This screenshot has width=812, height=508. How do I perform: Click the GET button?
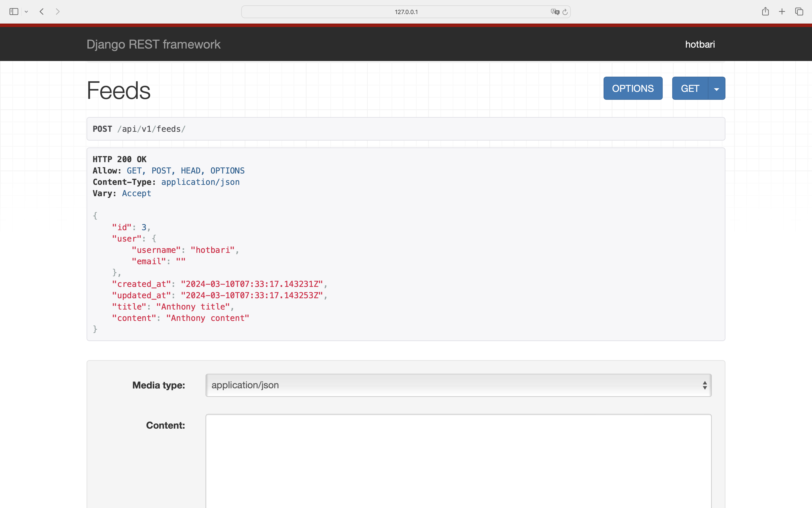[x=690, y=88]
